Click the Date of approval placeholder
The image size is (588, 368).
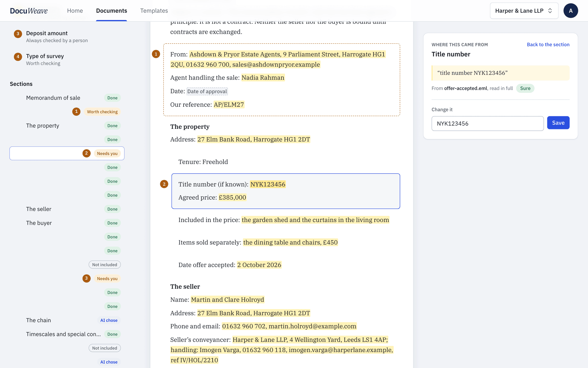pos(207,91)
